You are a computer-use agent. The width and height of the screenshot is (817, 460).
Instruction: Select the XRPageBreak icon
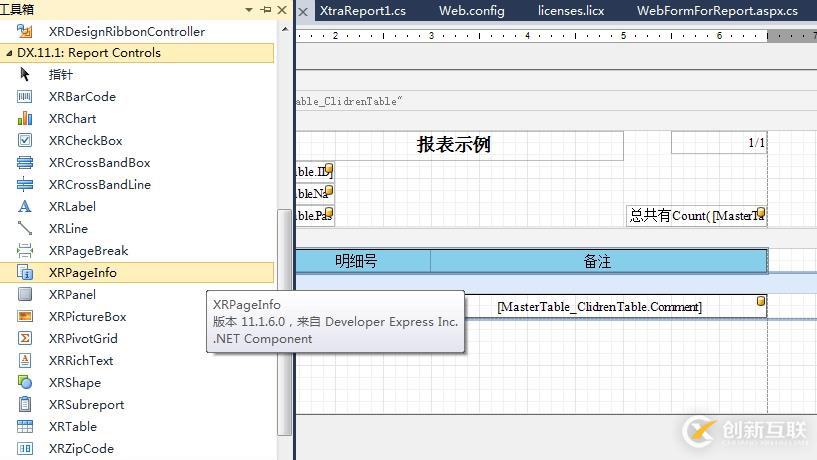coord(24,251)
